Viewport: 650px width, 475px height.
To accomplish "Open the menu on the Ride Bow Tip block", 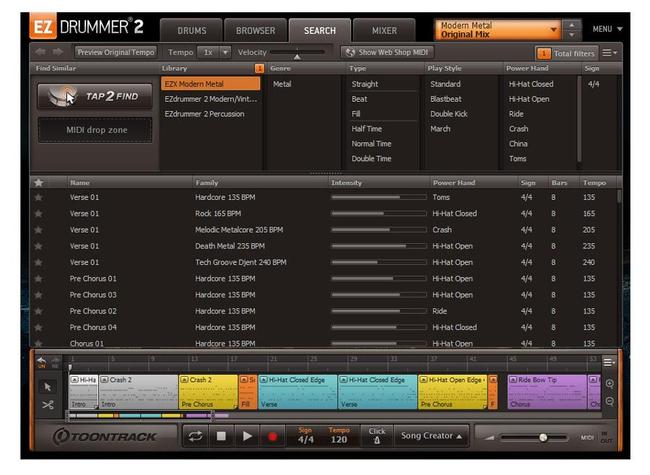I will click(x=513, y=380).
